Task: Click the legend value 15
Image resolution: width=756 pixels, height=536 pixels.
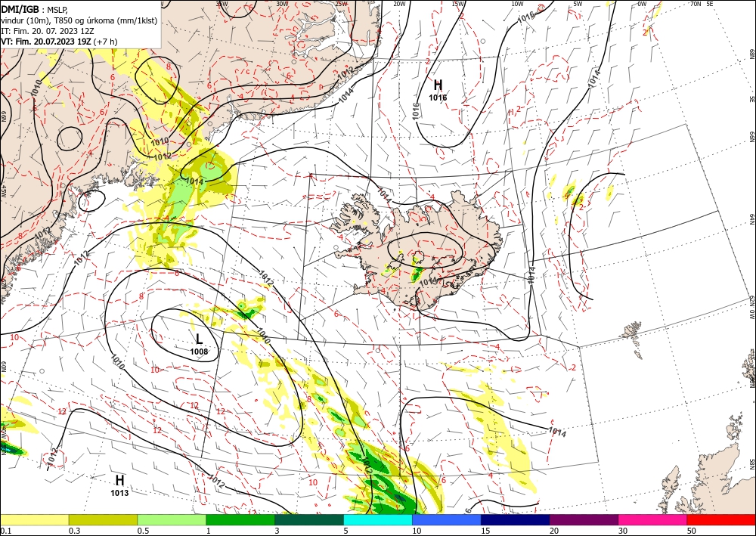Action: click(x=485, y=531)
